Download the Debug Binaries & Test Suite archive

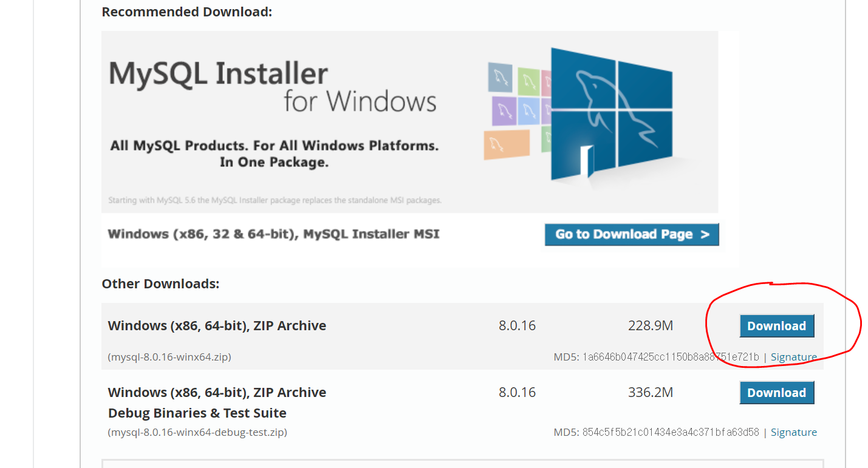pos(776,393)
